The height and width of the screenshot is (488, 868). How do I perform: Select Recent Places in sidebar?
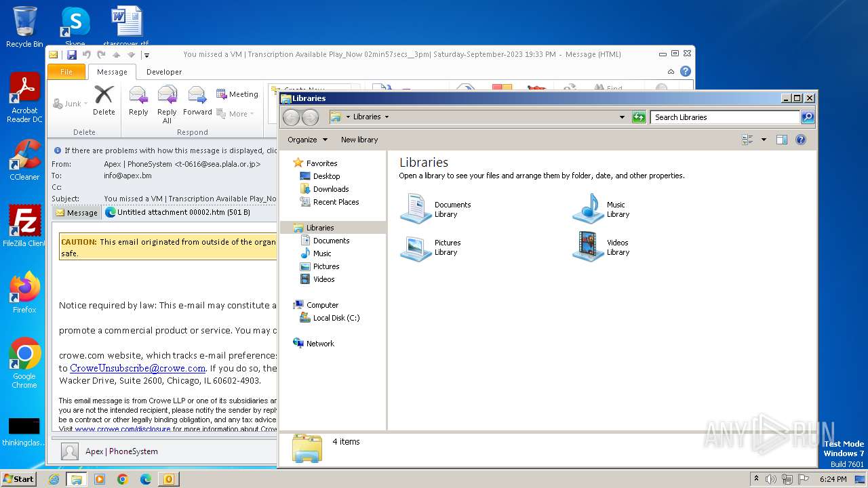pos(336,202)
